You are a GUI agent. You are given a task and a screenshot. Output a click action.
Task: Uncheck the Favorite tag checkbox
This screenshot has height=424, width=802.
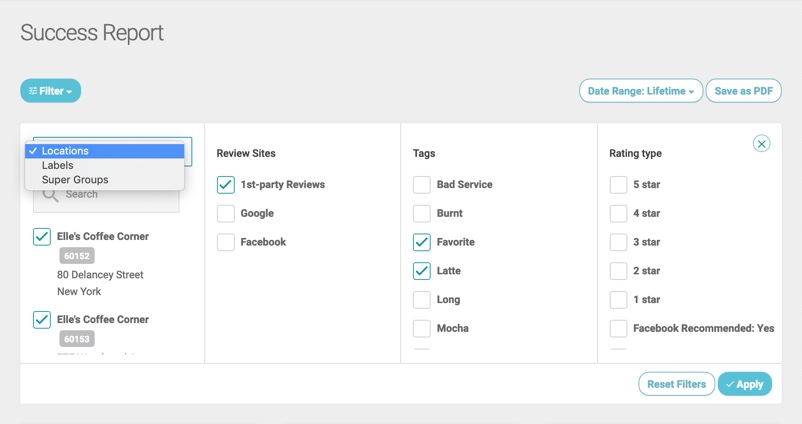click(422, 242)
